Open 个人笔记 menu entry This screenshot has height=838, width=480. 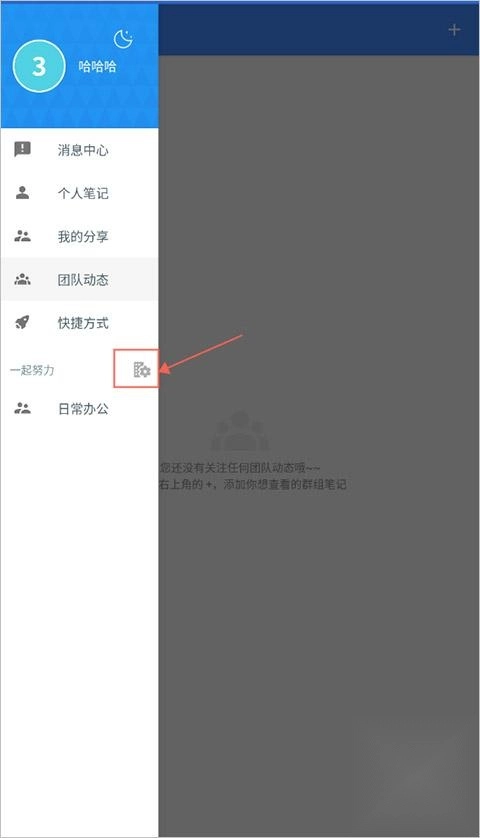point(79,193)
